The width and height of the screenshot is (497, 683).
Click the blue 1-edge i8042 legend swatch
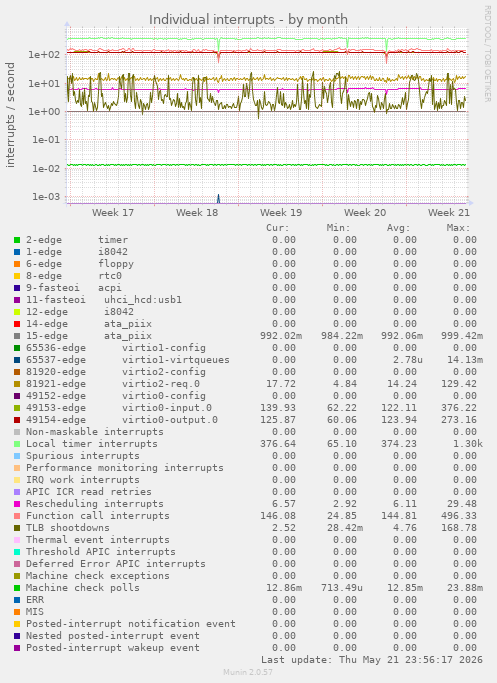[x=17, y=252]
